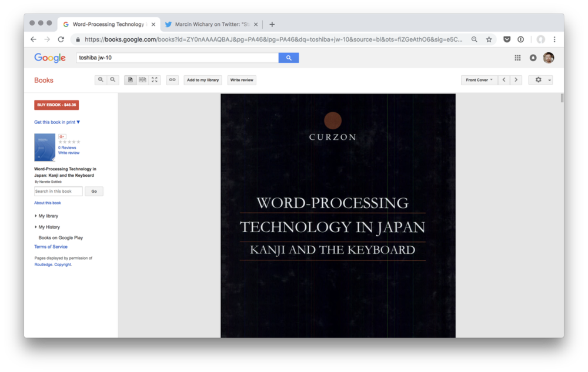The height and width of the screenshot is (372, 588).
Task: Close the Marcin Wichary Twitter tab
Action: (x=256, y=24)
